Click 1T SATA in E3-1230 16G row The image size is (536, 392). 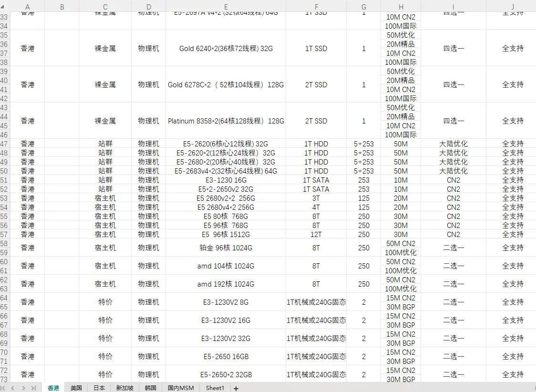[316, 180]
